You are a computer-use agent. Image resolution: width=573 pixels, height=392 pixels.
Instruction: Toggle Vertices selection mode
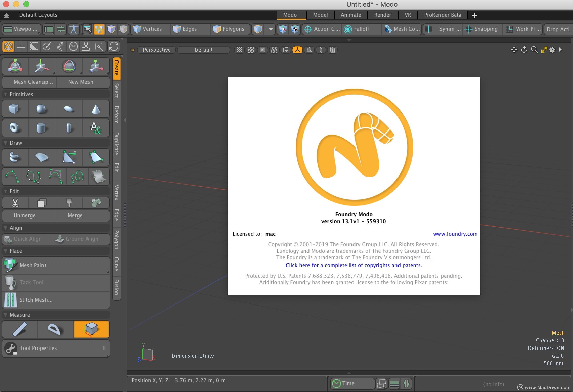tap(150, 29)
